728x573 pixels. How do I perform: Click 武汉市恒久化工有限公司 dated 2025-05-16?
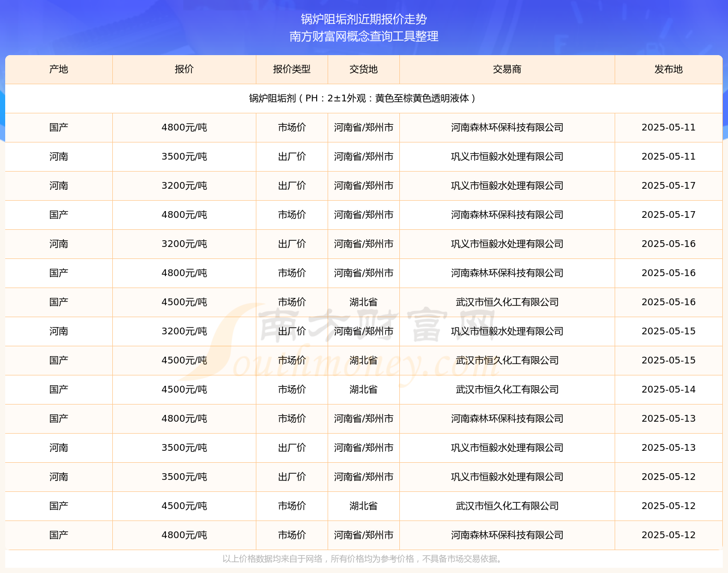tap(507, 302)
